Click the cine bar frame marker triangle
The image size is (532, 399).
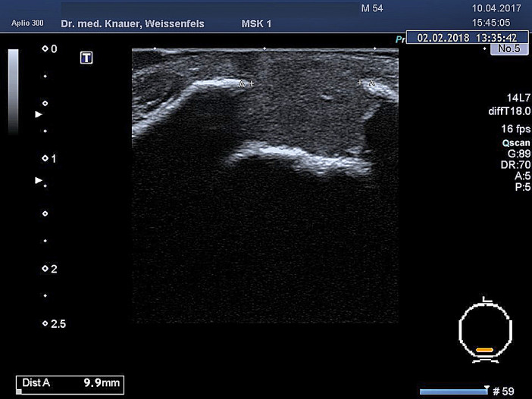pos(487,388)
